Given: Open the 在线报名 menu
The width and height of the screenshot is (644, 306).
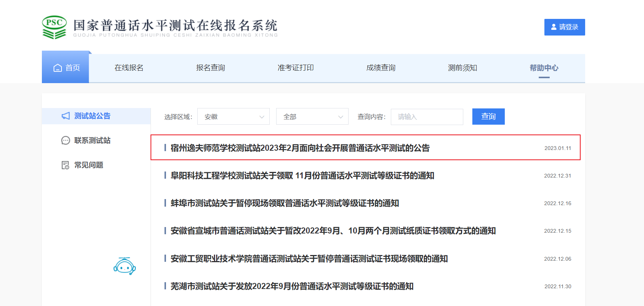Looking at the screenshot, I should [x=129, y=68].
